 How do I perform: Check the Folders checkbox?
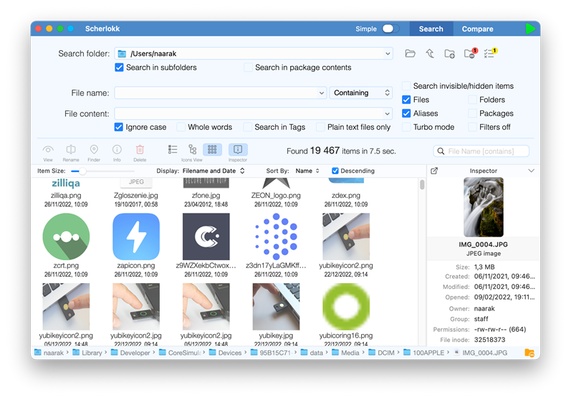(472, 100)
